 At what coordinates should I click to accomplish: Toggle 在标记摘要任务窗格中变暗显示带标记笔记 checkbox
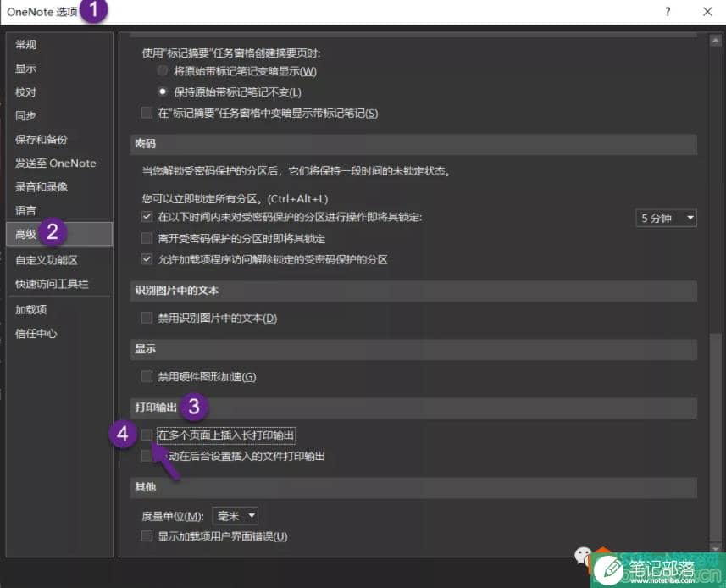point(147,113)
